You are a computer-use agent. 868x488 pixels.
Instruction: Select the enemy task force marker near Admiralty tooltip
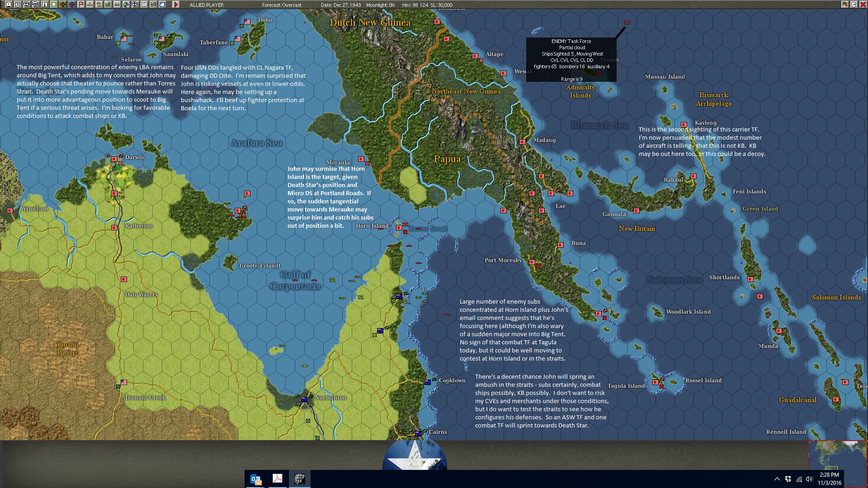[x=627, y=22]
